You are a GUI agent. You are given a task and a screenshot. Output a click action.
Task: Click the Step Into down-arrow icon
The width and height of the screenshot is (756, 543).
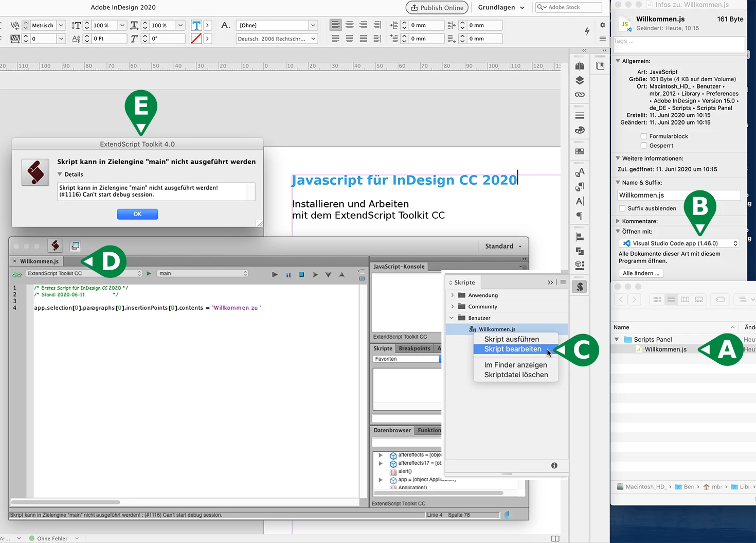[328, 274]
